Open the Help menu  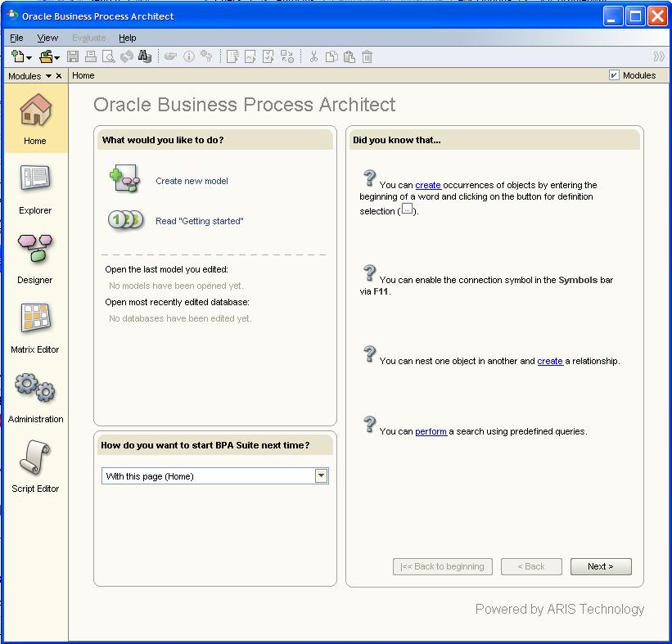(x=127, y=38)
